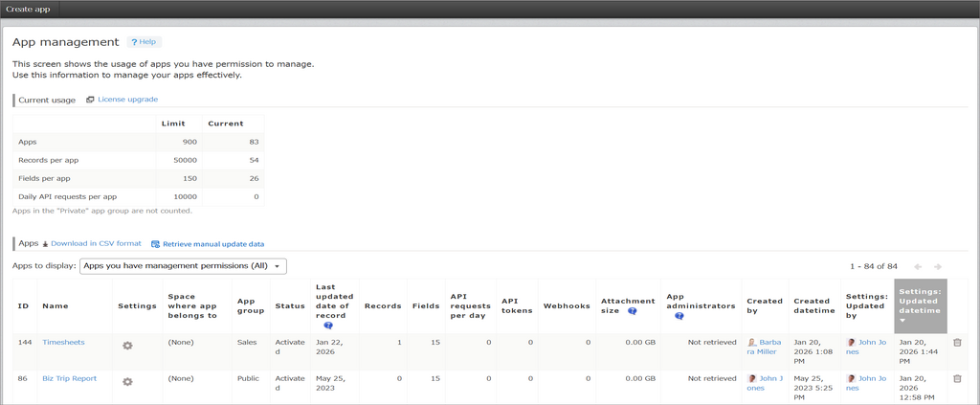This screenshot has width=980, height=405.
Task: Open the Biz Trip Report app
Action: pos(69,378)
